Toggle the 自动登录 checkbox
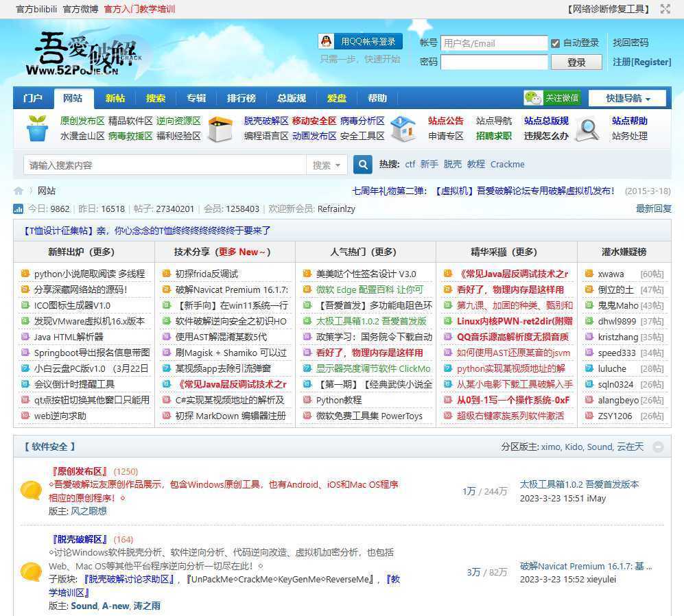Viewport: 684px width, 616px height. click(555, 43)
